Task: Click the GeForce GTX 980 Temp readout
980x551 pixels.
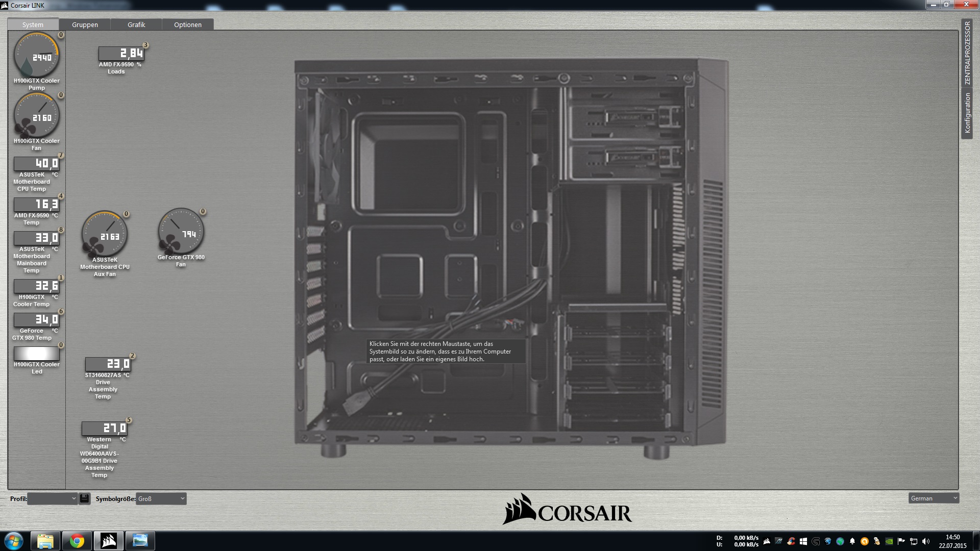Action: pos(36,319)
